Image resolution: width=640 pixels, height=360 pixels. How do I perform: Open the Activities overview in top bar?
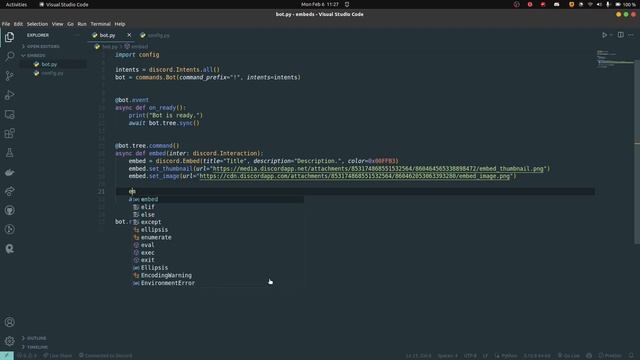[x=16, y=4]
